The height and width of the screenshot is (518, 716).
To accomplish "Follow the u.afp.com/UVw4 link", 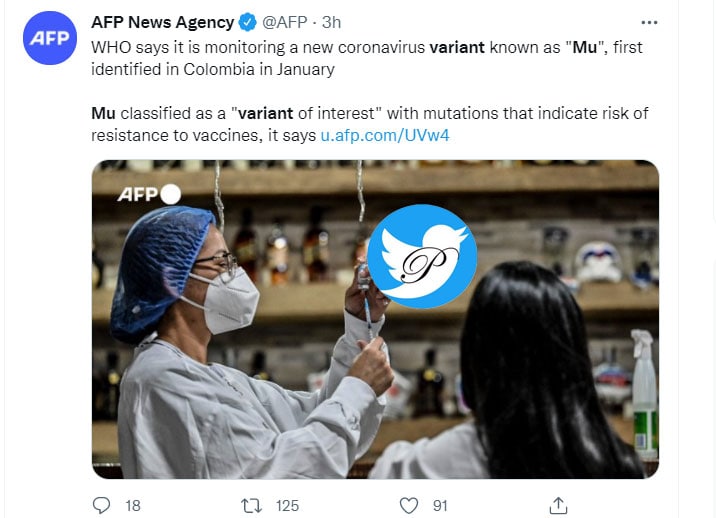I will (385, 135).
